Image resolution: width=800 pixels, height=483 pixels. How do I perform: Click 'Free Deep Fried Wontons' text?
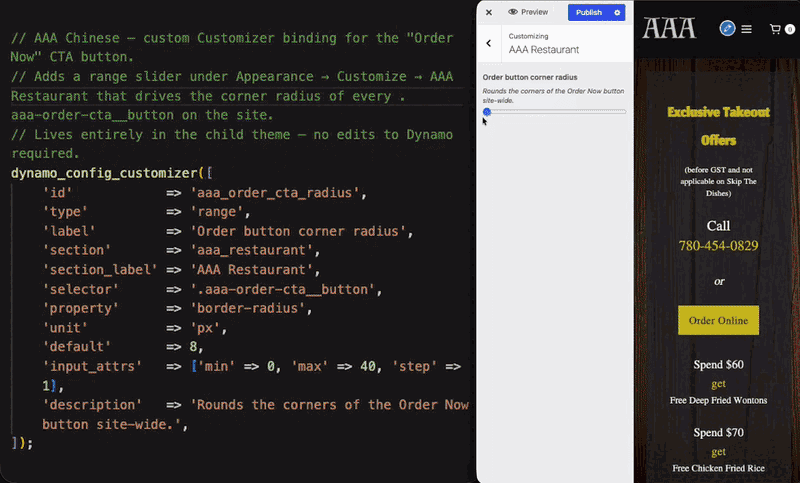pos(718,400)
